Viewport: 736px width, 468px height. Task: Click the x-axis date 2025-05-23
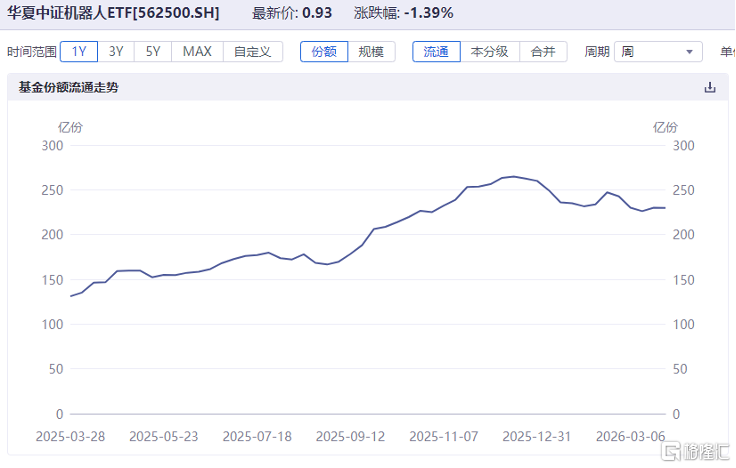pos(164,437)
